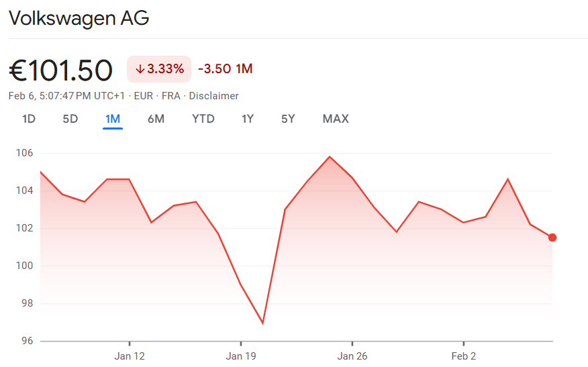Display the MAX range chart
This screenshot has height=367, width=588.
coord(336,119)
